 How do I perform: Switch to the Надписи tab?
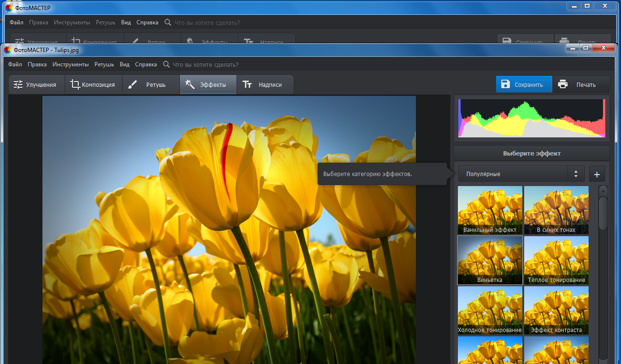coord(265,84)
